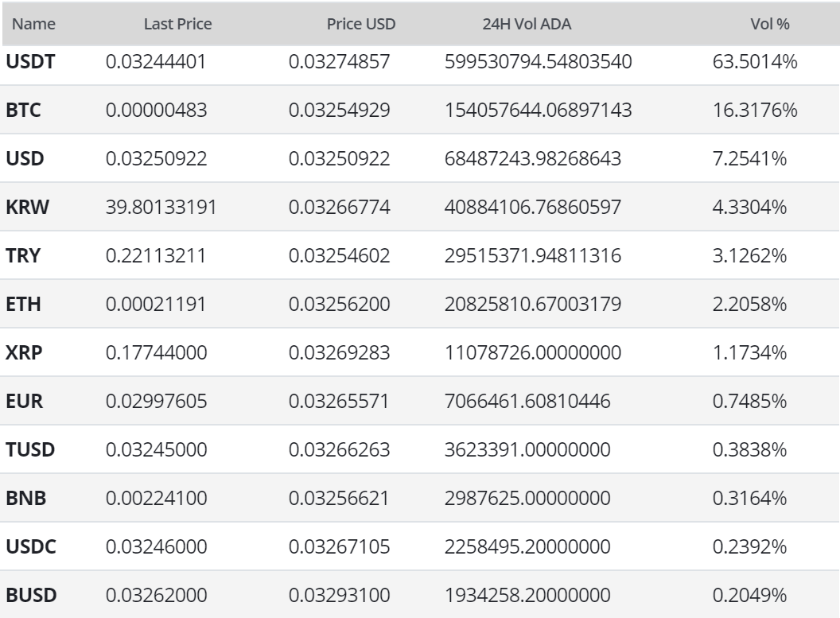Click BNB USD price 0.03256621

(x=339, y=498)
